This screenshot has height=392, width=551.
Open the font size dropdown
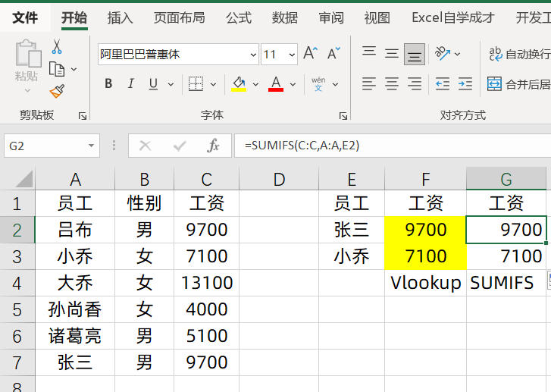292,55
